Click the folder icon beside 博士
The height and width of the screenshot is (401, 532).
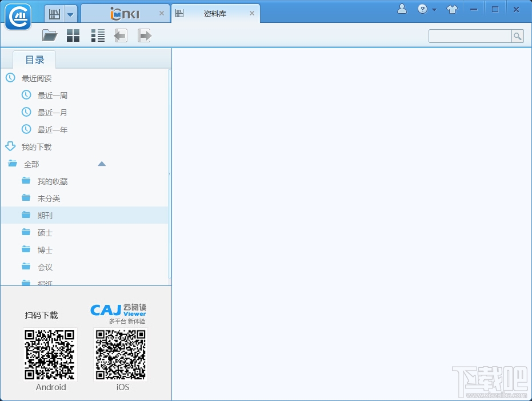coord(26,249)
